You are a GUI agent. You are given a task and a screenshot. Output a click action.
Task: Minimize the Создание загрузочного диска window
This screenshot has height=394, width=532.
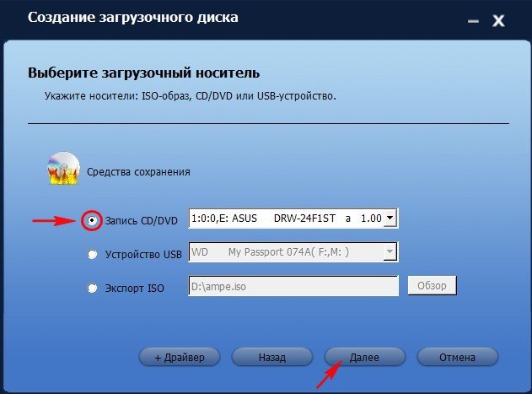pos(473,21)
